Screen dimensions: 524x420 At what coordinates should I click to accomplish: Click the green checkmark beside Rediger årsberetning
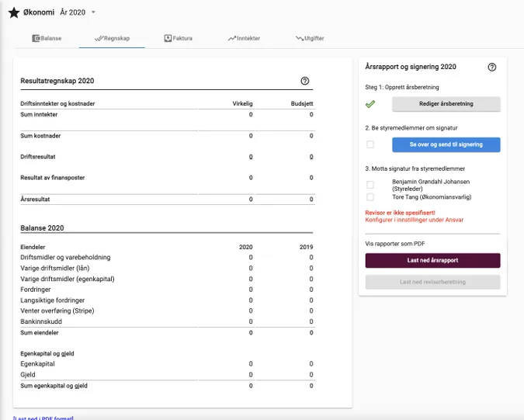click(370, 104)
